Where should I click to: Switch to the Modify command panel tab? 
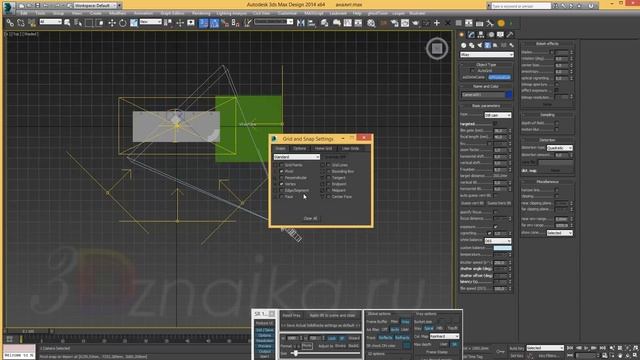(471, 35)
